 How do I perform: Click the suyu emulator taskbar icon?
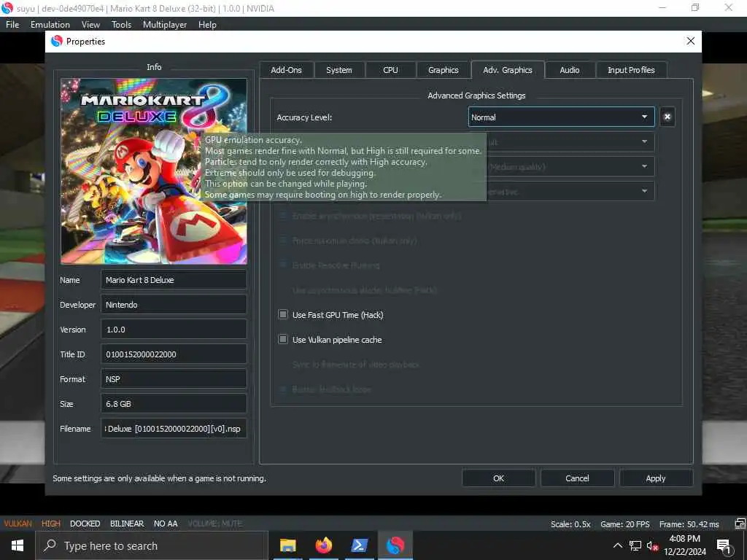pos(395,545)
